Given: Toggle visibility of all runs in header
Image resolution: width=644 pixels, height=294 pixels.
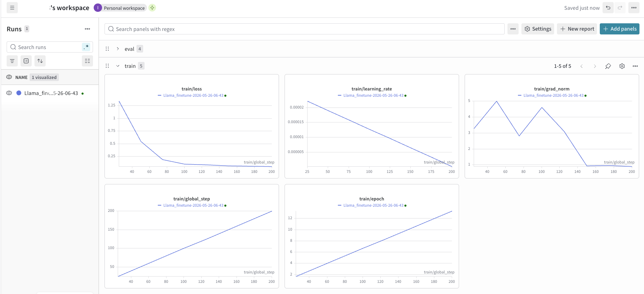Looking at the screenshot, I should (9, 77).
